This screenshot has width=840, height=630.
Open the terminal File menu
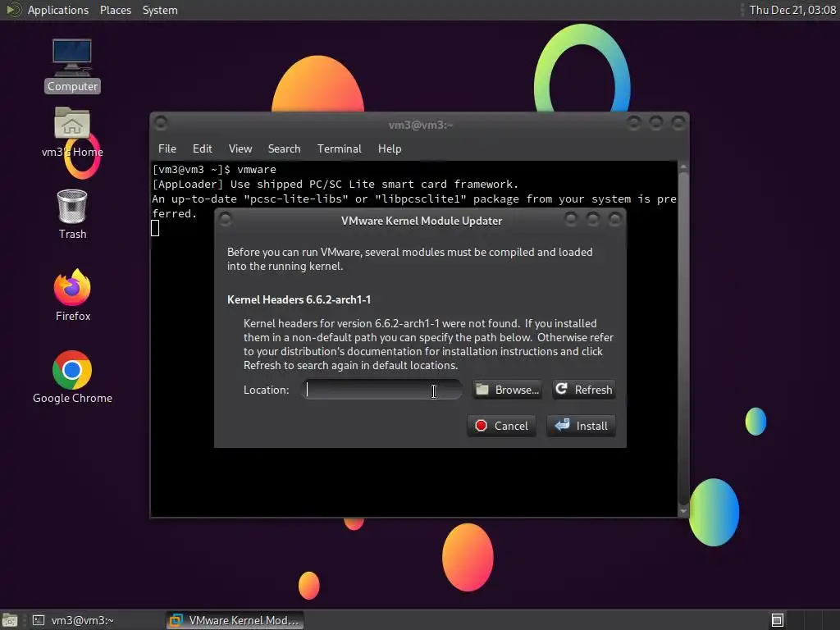(x=167, y=149)
